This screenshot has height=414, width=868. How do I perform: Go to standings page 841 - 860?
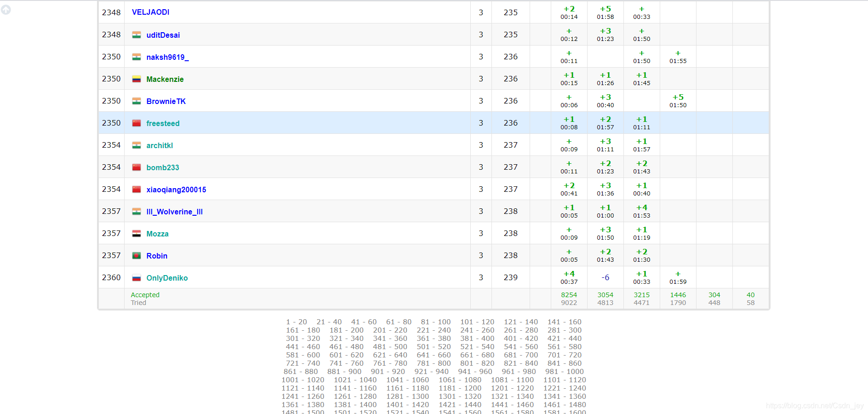pyautogui.click(x=564, y=363)
